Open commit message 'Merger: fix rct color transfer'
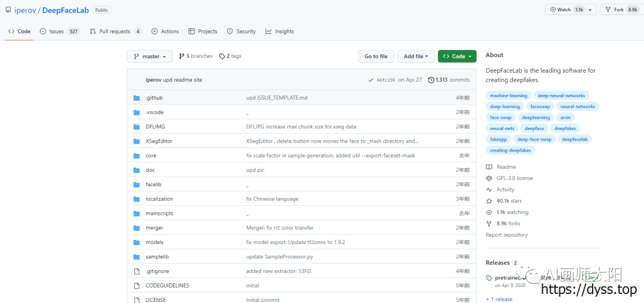This screenshot has width=644, height=303. [x=280, y=228]
